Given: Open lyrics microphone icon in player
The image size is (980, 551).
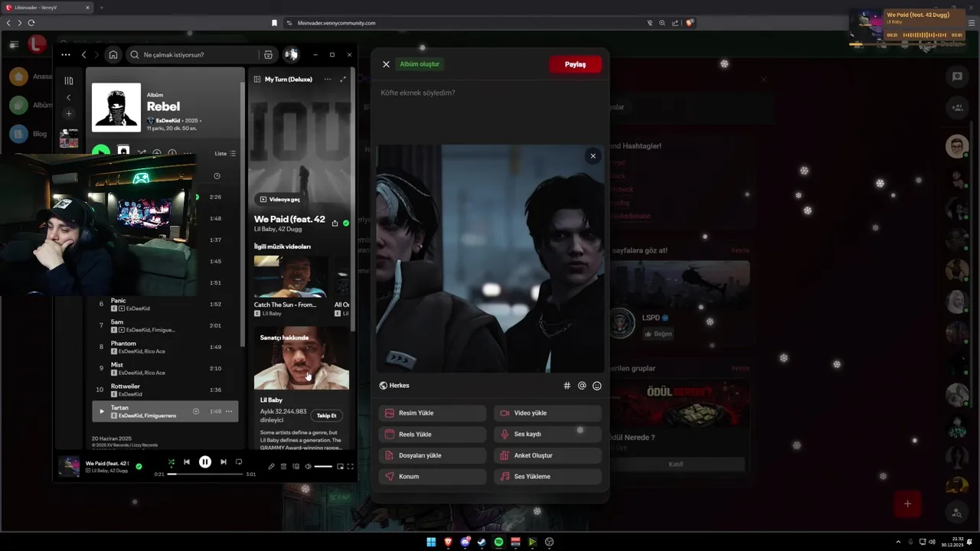Looking at the screenshot, I should [x=271, y=467].
